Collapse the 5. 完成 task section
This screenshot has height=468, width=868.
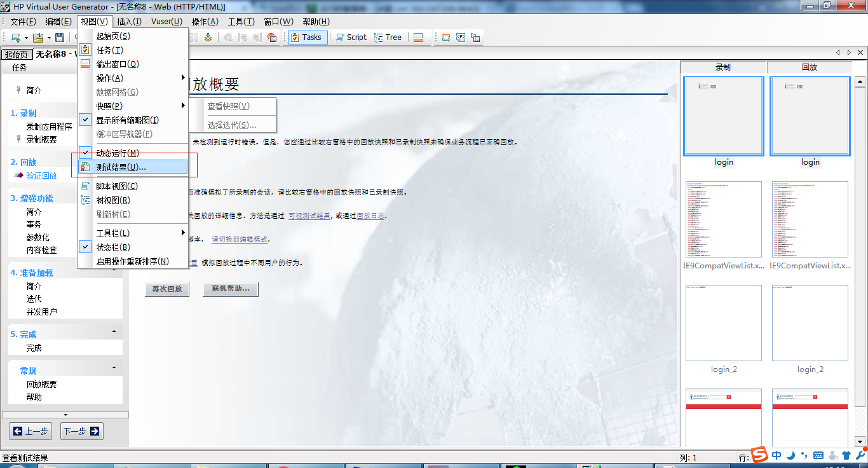[114, 332]
